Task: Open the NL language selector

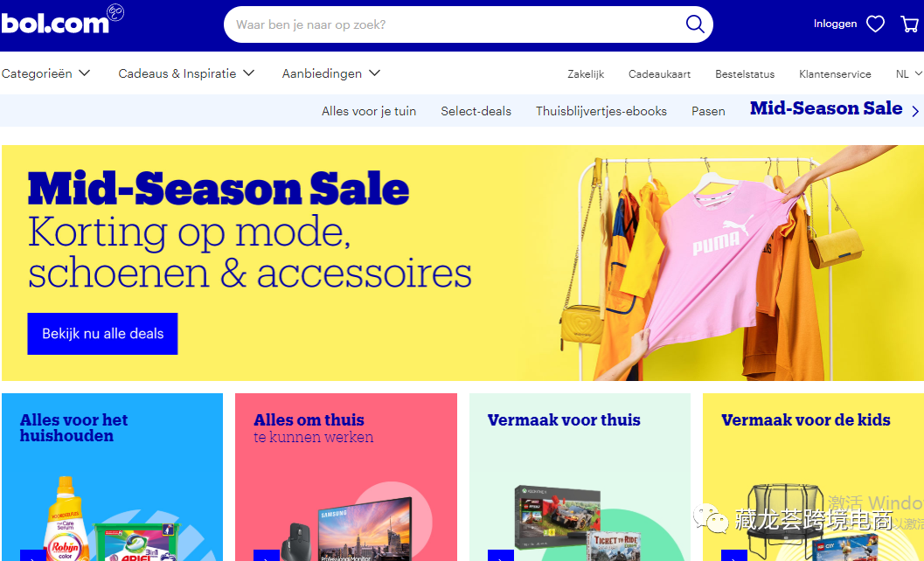Action: (908, 74)
